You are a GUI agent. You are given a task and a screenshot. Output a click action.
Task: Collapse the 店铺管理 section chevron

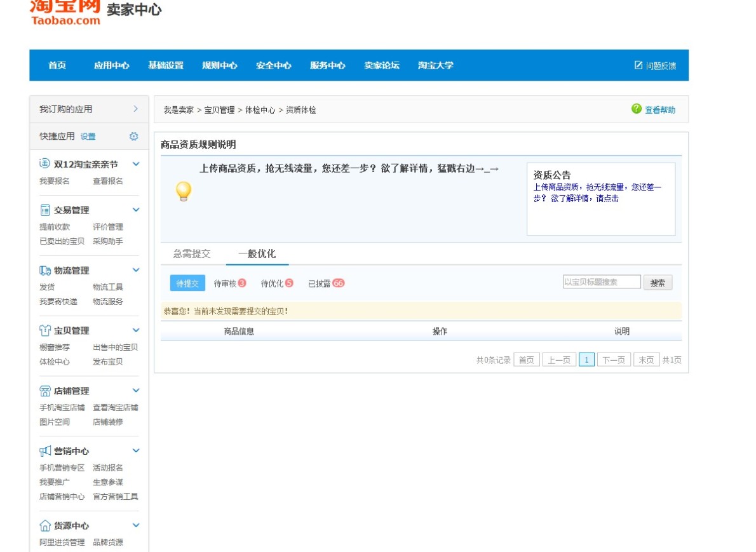(136, 391)
